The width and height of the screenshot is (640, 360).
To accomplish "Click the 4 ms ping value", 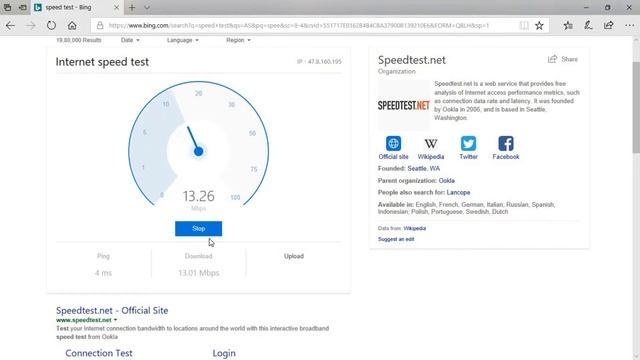I will point(103,273).
